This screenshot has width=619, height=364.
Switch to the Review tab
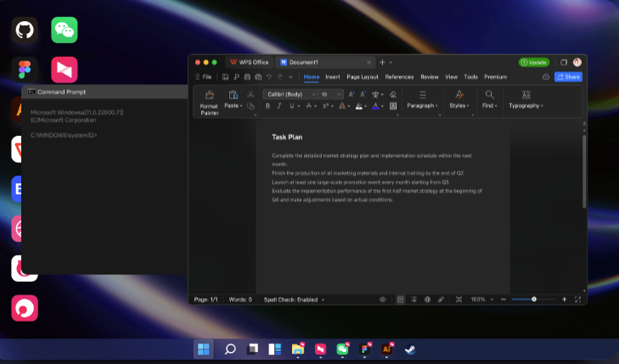tap(430, 77)
